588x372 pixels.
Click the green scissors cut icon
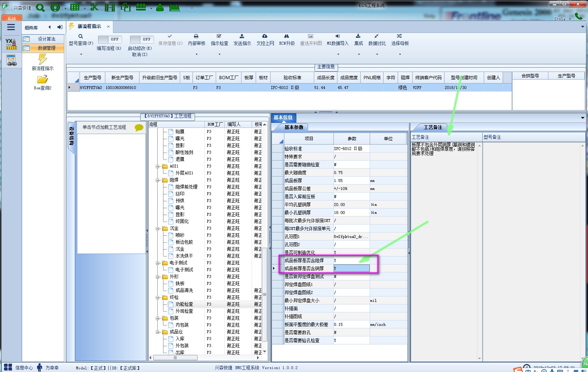[x=94, y=7]
